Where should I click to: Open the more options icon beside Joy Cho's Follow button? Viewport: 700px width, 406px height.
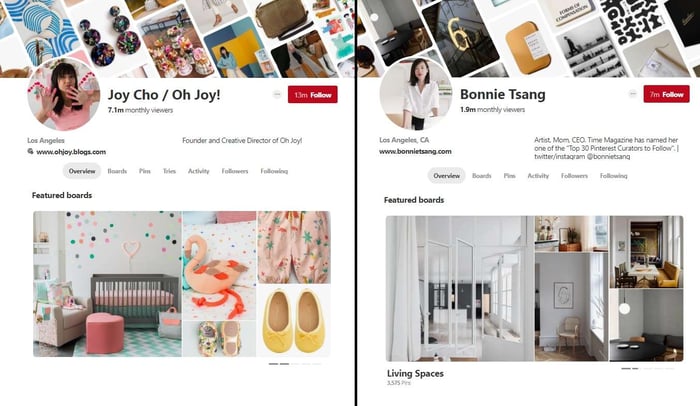point(277,94)
